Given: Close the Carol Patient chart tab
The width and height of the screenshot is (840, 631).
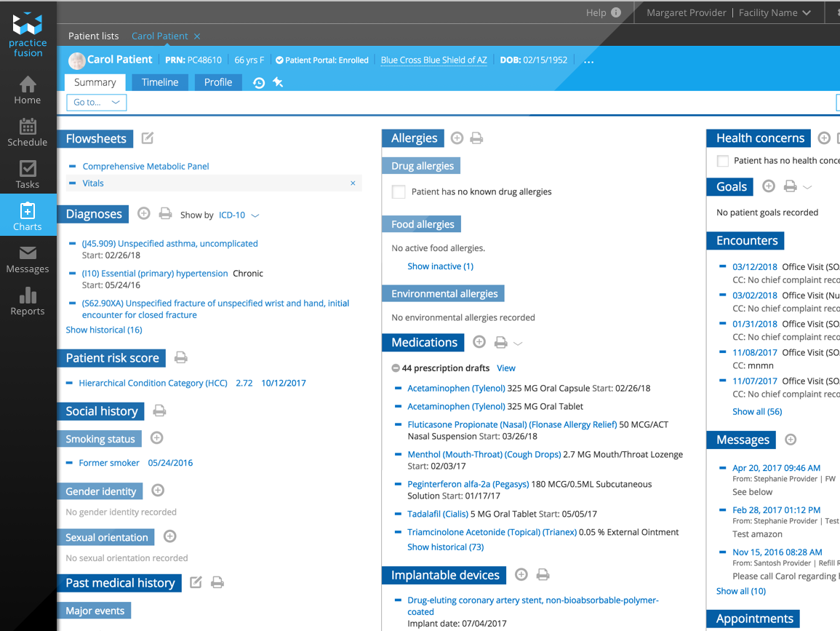Looking at the screenshot, I should click(197, 36).
